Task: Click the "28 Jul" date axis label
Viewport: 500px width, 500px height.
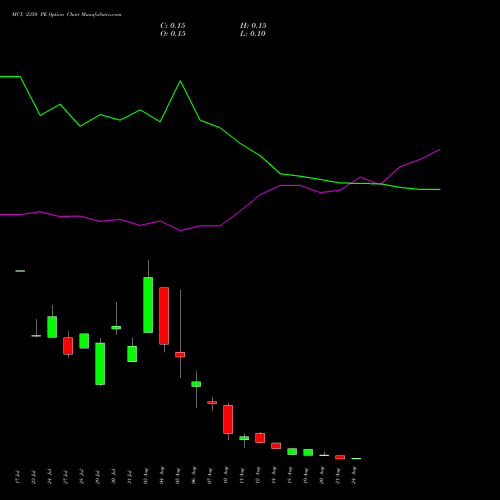Action: 82,477
